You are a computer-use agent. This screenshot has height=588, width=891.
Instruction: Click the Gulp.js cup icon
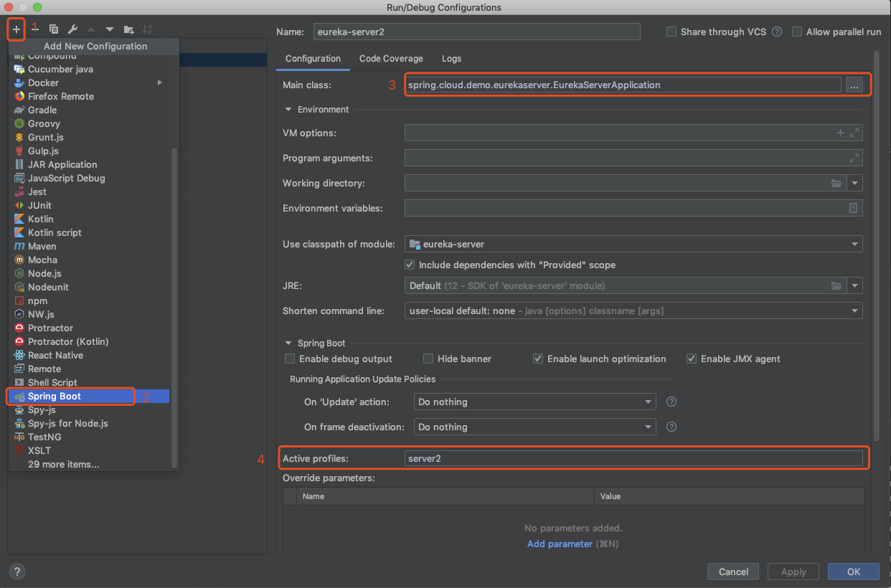pyautogui.click(x=19, y=151)
